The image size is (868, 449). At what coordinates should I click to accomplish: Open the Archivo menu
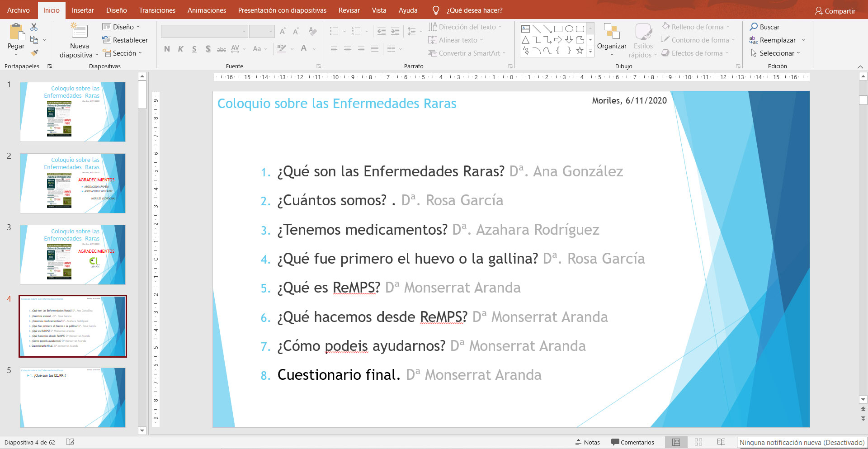click(x=19, y=10)
